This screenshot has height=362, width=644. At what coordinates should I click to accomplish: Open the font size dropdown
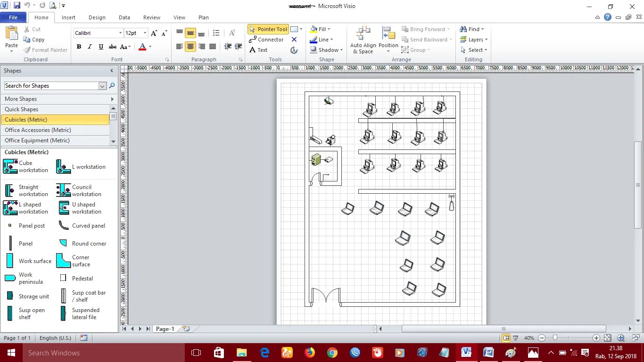coord(145,33)
